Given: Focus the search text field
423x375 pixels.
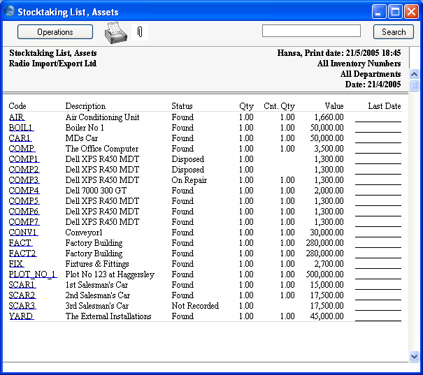Looking at the screenshot, I should (x=311, y=31).
